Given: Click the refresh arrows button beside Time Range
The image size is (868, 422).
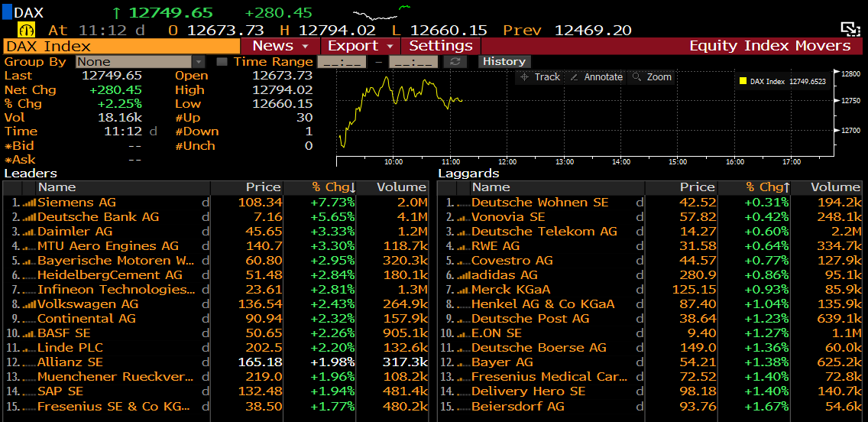Looking at the screenshot, I should pos(455,61).
